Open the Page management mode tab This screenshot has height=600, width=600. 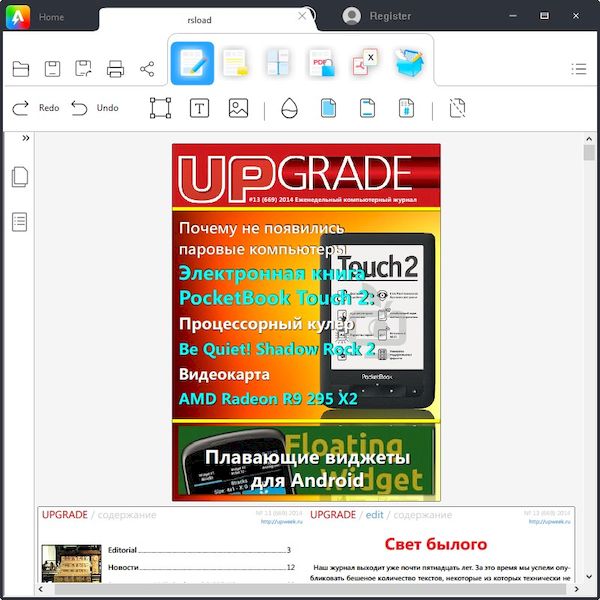coord(278,62)
